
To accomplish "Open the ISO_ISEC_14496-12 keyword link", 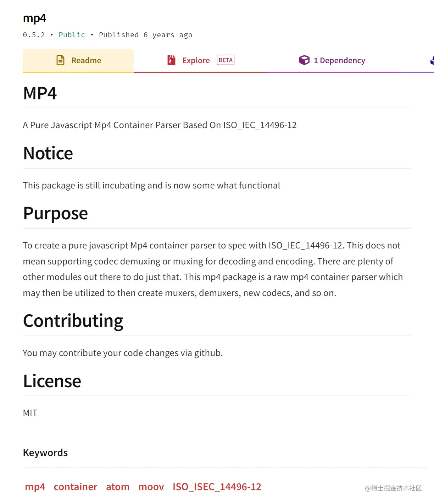I will tap(217, 487).
